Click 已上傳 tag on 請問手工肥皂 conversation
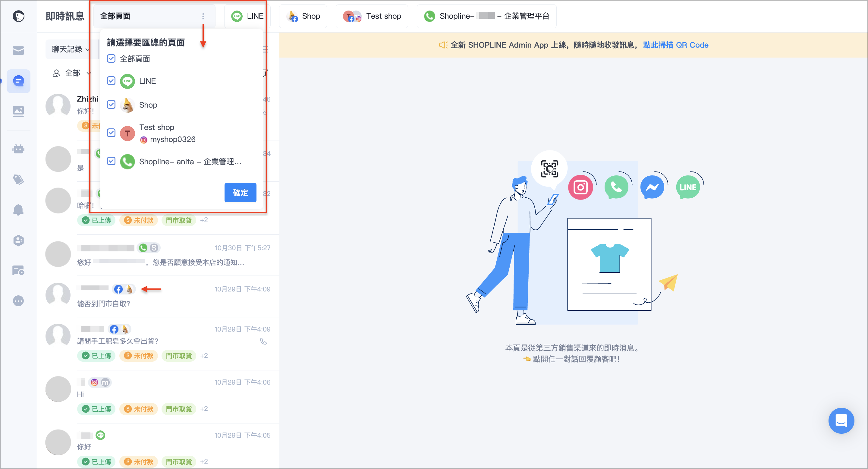The width and height of the screenshot is (868, 469). click(96, 355)
